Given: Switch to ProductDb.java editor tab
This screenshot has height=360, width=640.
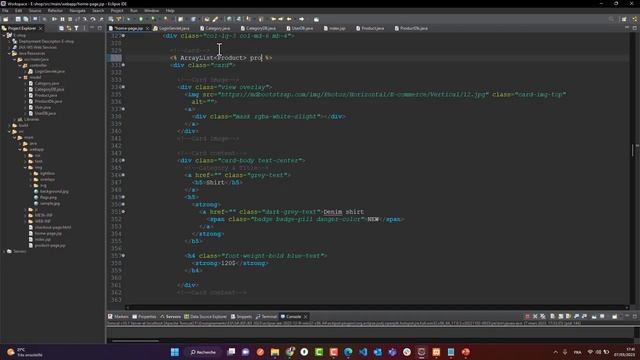Looking at the screenshot, I should [411, 28].
